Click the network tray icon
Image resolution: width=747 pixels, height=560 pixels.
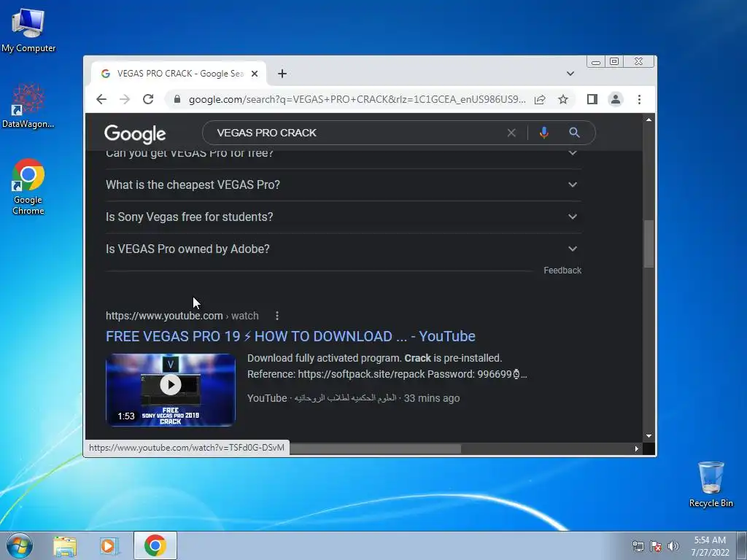tap(638, 546)
